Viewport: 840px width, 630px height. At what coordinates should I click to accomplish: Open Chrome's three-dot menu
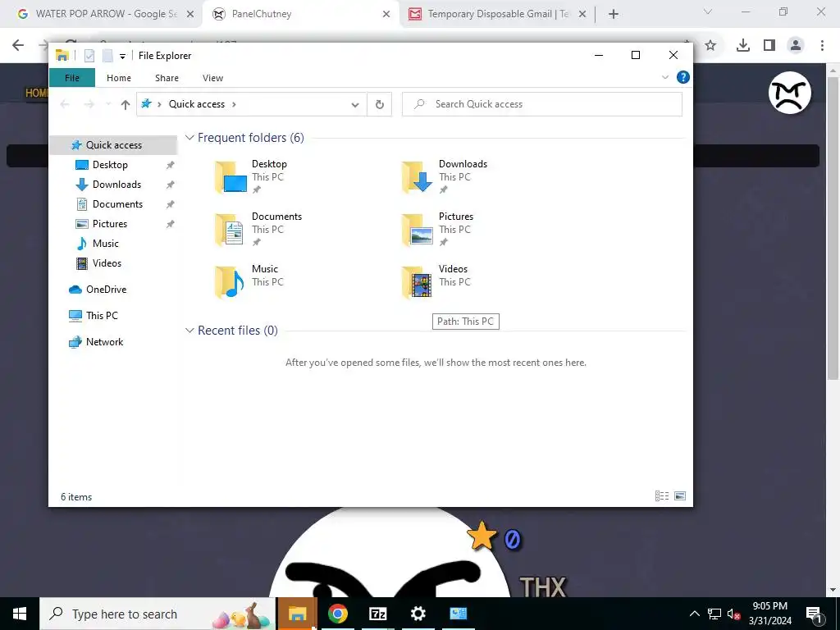(x=822, y=46)
